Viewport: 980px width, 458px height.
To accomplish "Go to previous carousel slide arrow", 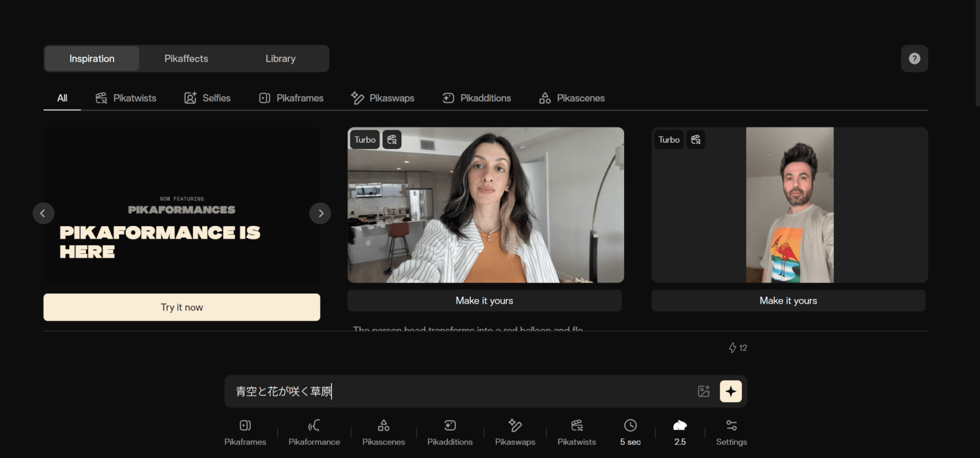I will point(43,213).
